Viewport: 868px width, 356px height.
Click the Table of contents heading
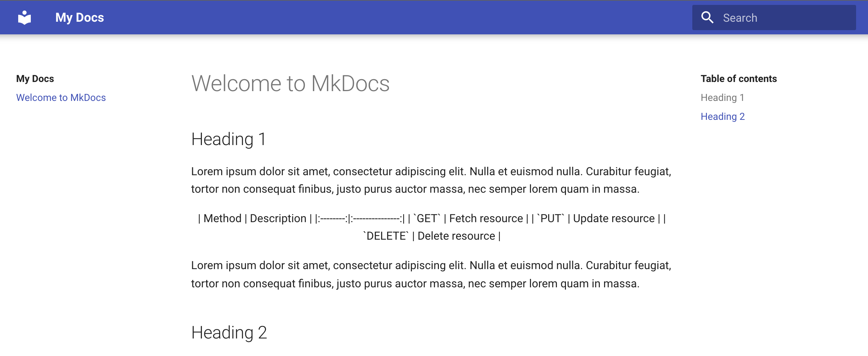click(739, 78)
